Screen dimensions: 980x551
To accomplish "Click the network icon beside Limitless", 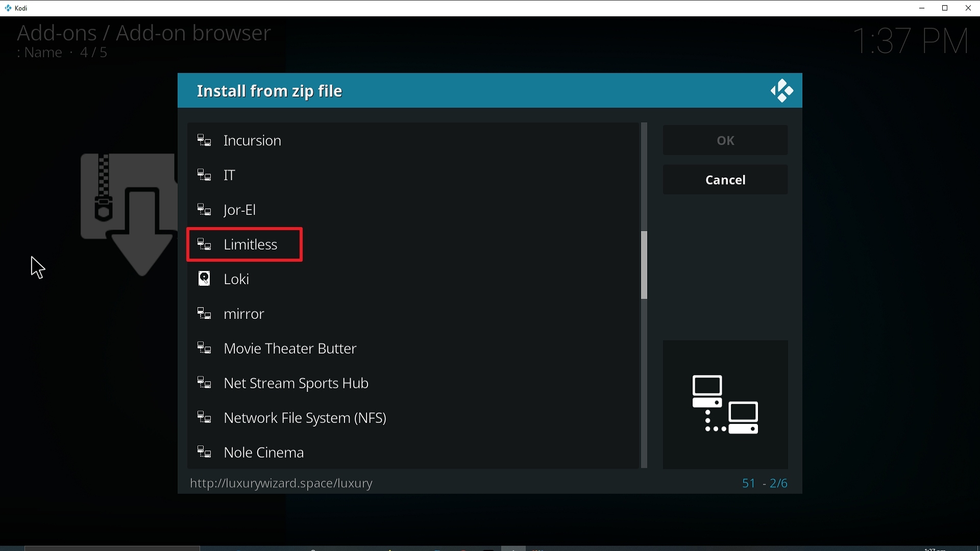I will [204, 244].
